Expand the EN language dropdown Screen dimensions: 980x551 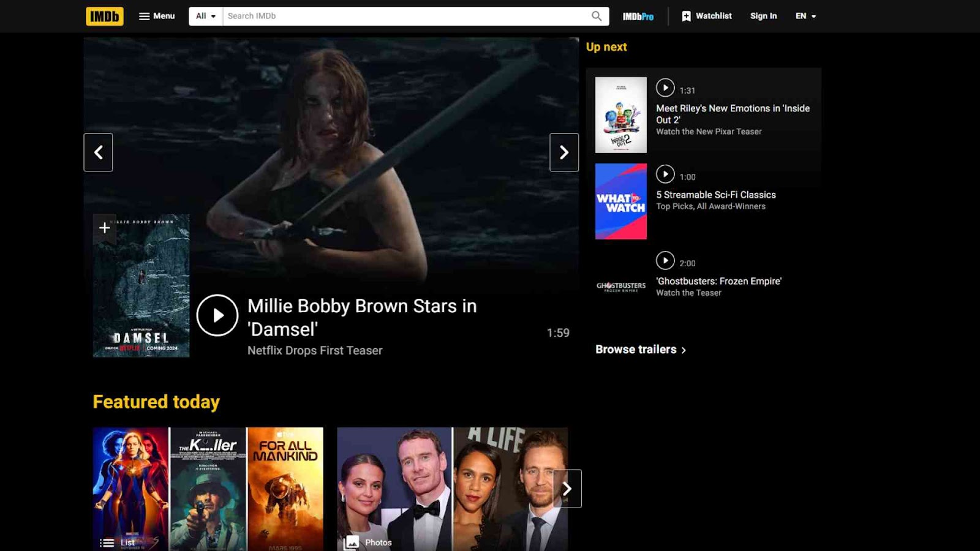pyautogui.click(x=805, y=16)
